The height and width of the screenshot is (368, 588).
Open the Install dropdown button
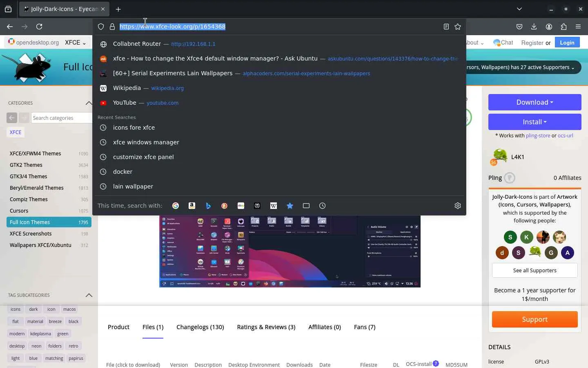coord(535,122)
